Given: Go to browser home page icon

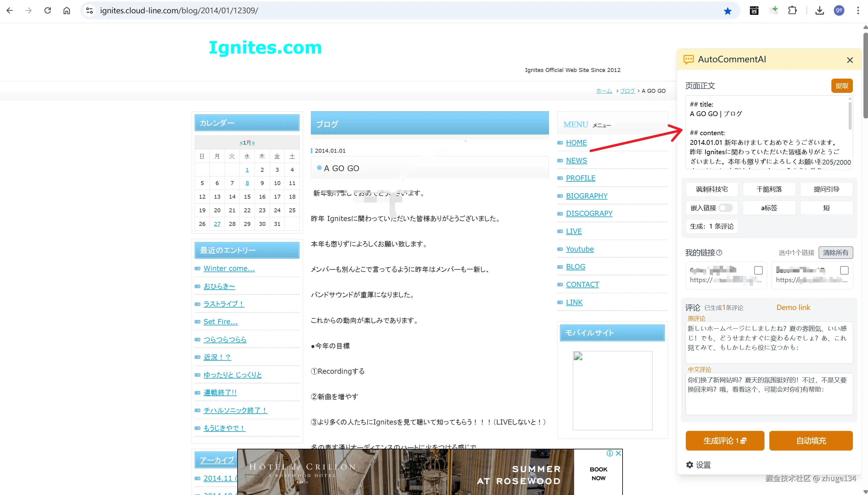Looking at the screenshot, I should point(67,11).
